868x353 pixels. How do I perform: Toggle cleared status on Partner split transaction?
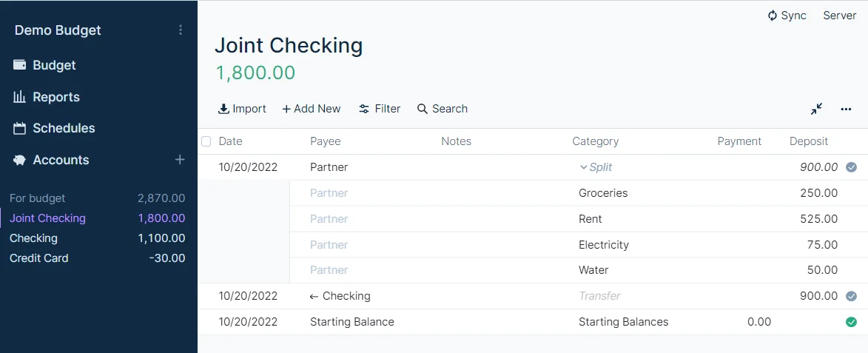click(851, 167)
